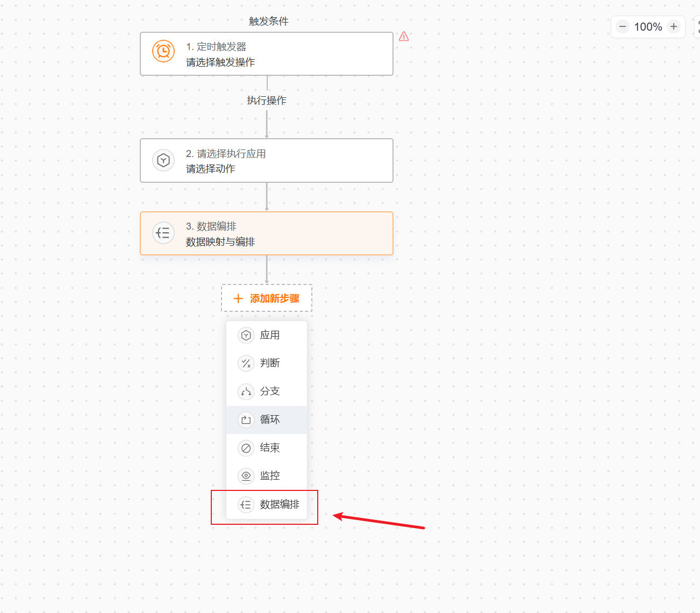Image resolution: width=700 pixels, height=613 pixels.
Task: Select the 分支 branch icon in menu
Action: coord(246,391)
